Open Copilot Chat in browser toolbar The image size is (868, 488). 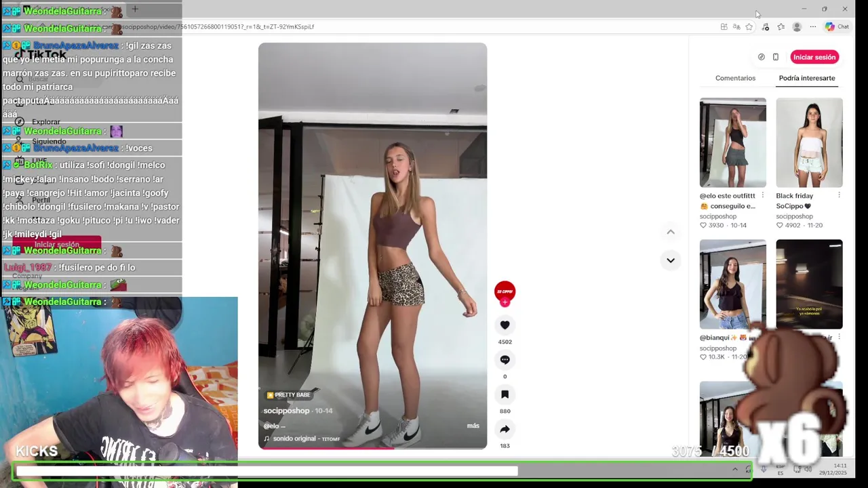point(837,26)
